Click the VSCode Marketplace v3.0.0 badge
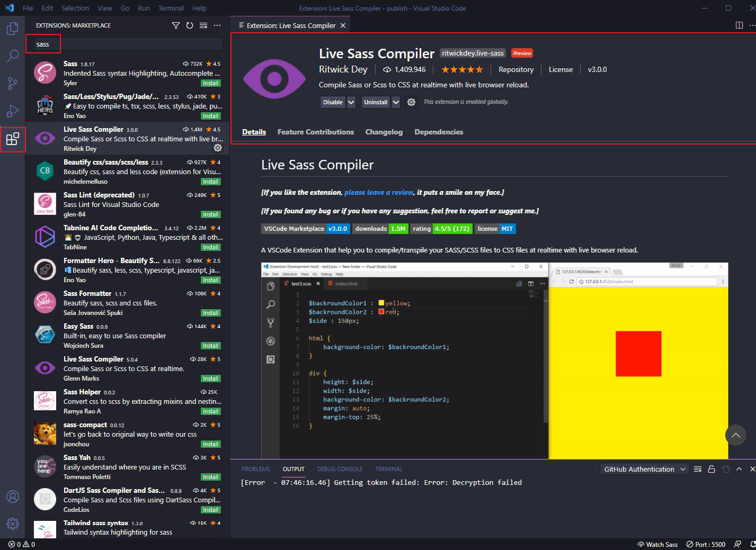The image size is (756, 550). click(x=306, y=229)
